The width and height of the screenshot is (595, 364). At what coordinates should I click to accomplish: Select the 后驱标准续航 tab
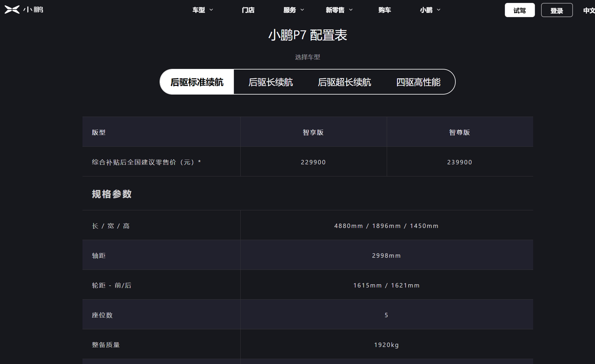click(197, 82)
